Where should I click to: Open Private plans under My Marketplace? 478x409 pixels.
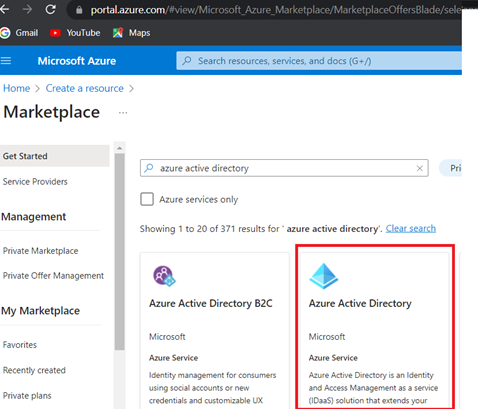point(27,396)
